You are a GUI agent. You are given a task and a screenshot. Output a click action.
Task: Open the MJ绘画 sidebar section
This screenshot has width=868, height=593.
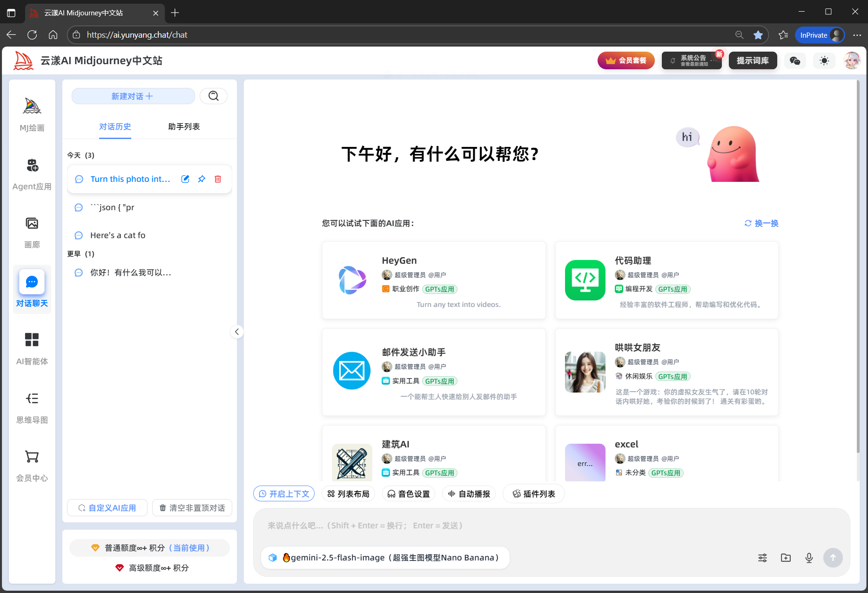32,114
